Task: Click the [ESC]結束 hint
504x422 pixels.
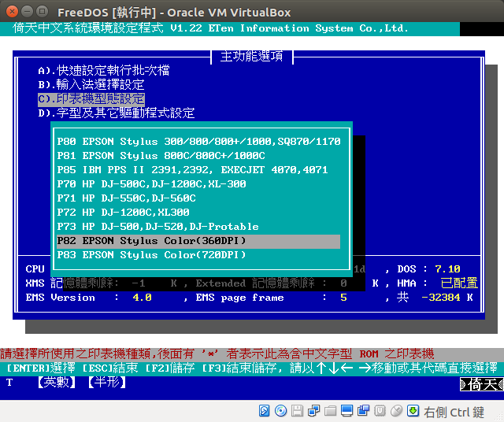Action: (110, 368)
